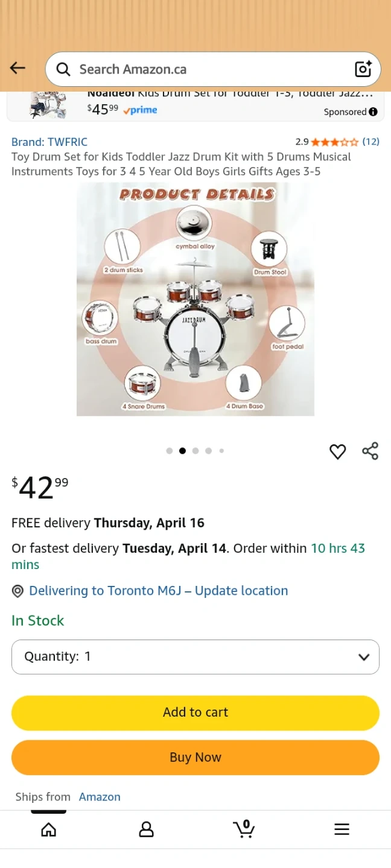Open the 12 reviews star rating

[x=337, y=142]
